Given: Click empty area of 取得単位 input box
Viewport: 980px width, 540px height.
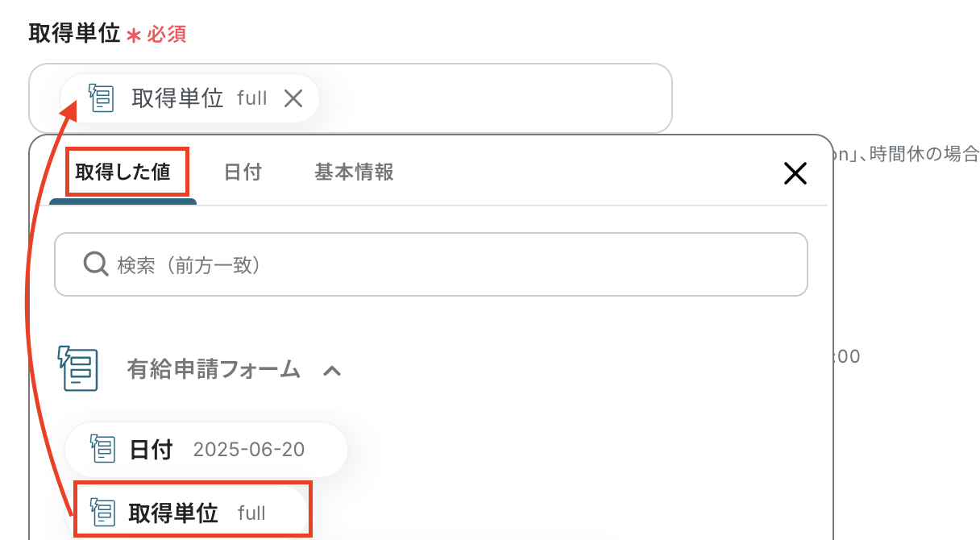Looking at the screenshot, I should click(x=500, y=98).
